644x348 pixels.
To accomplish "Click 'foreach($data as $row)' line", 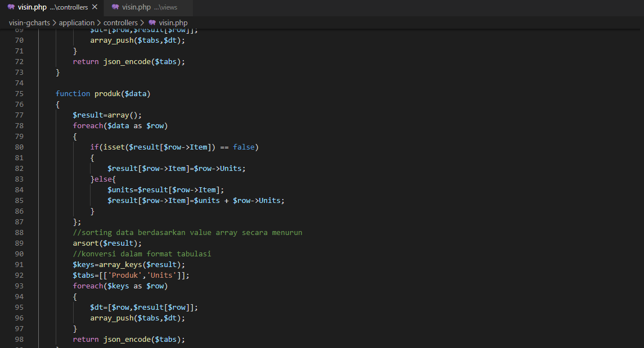I will [120, 125].
